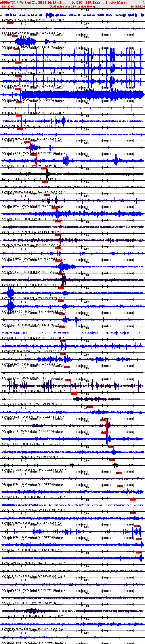Select the UW JORV EHZ station label
Screen dimensions: 145x644
(x=34, y=153)
